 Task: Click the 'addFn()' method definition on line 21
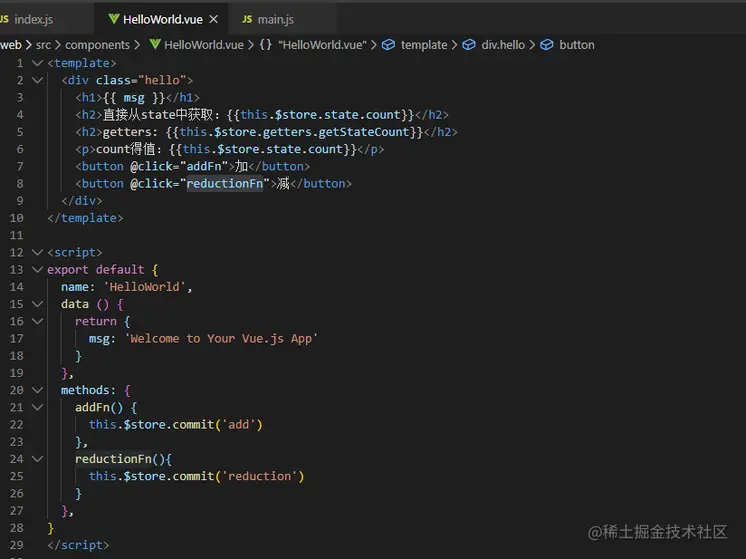99,407
